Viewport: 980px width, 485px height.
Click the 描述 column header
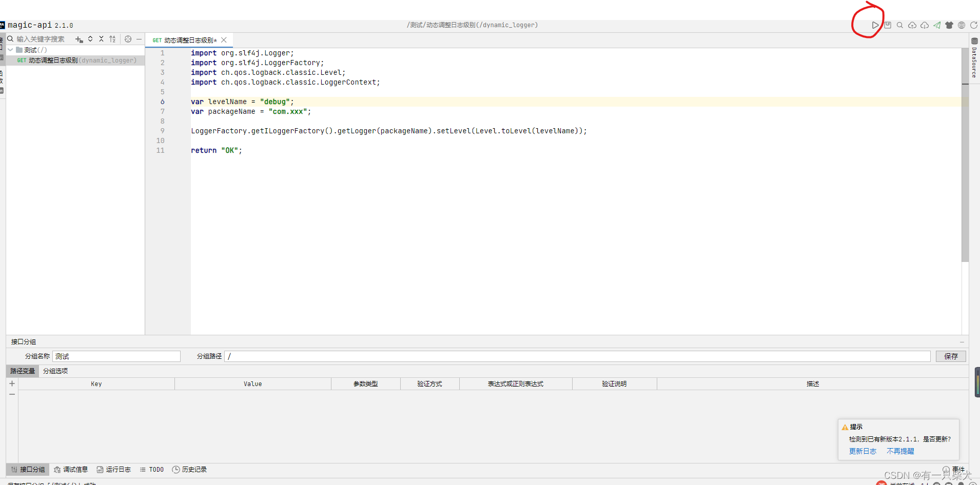click(x=812, y=384)
